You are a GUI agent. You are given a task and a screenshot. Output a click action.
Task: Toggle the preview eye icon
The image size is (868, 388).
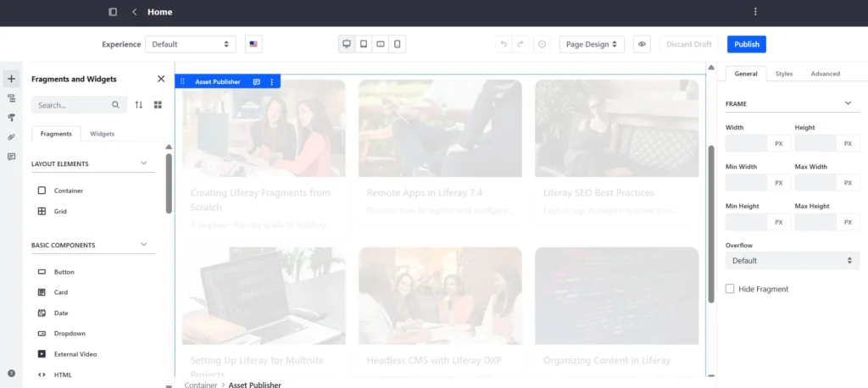pos(642,44)
